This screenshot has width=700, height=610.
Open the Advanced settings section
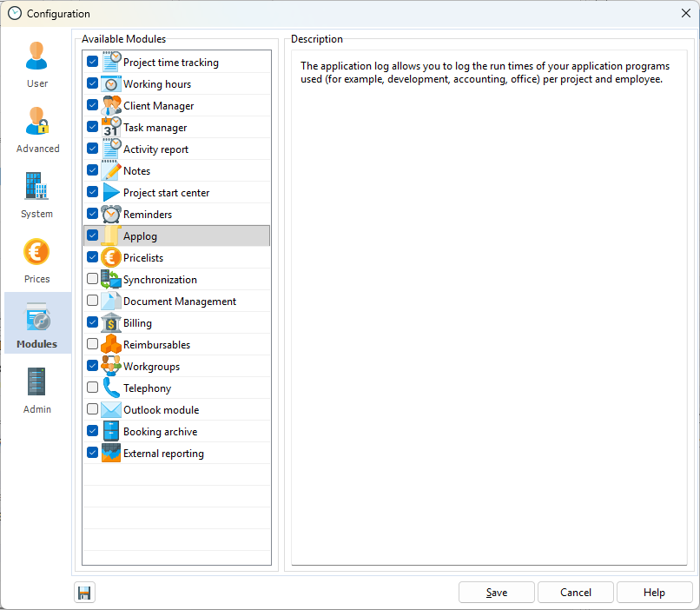coord(37,129)
